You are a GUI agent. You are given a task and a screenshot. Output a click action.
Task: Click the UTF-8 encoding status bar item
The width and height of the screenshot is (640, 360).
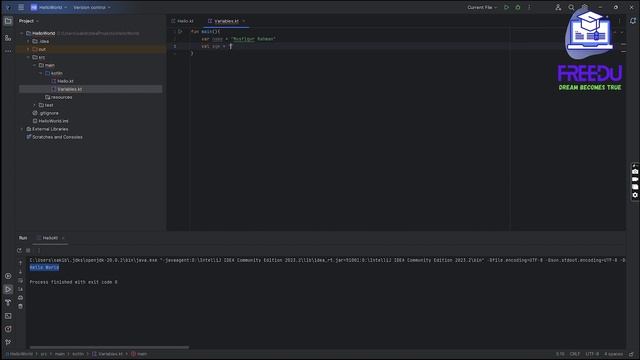[x=592, y=354]
